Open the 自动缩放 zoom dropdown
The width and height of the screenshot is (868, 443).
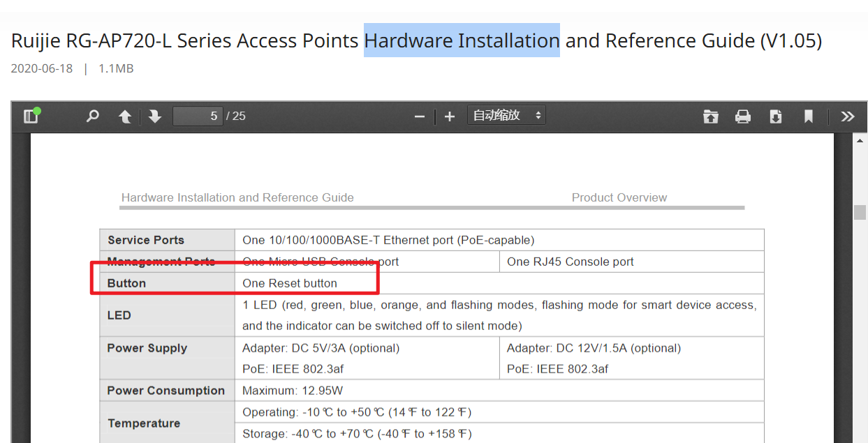tap(506, 116)
